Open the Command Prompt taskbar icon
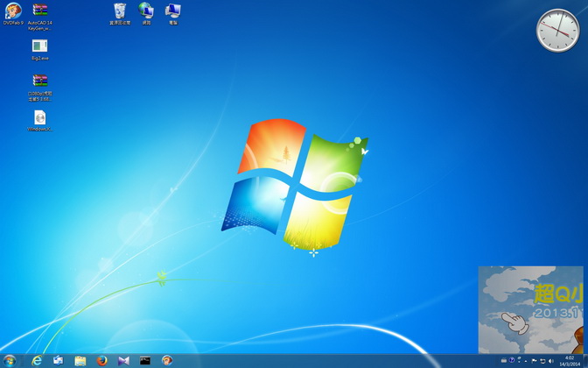588x368 pixels. 145,361
